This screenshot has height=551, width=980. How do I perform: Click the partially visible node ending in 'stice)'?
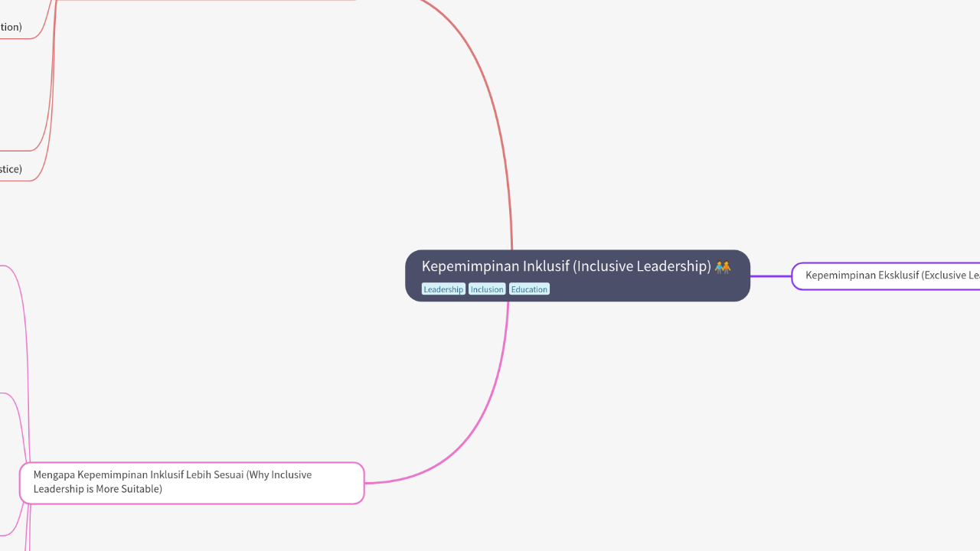pyautogui.click(x=11, y=169)
